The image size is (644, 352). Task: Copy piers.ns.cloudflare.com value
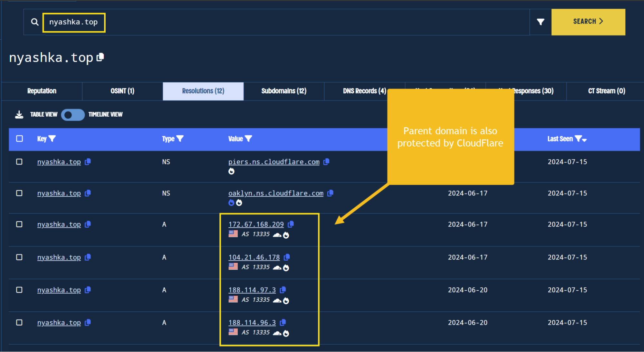(x=326, y=162)
